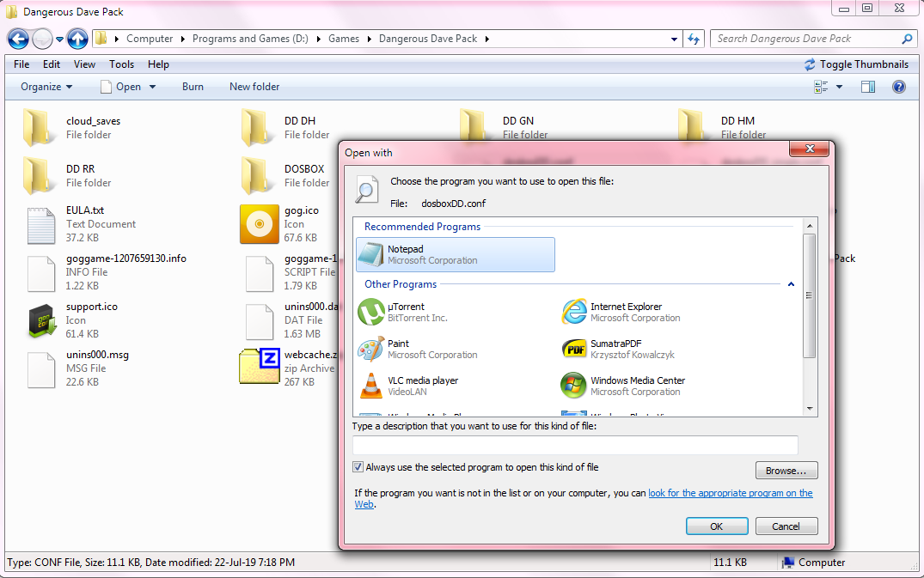Click Programs and Games (D:) breadcrumb
Image resolution: width=924 pixels, height=578 pixels.
(x=250, y=39)
